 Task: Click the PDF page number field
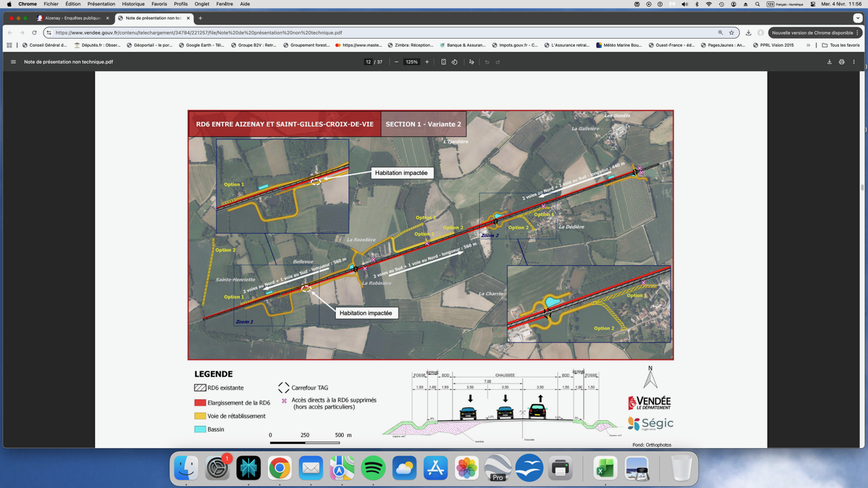(368, 62)
